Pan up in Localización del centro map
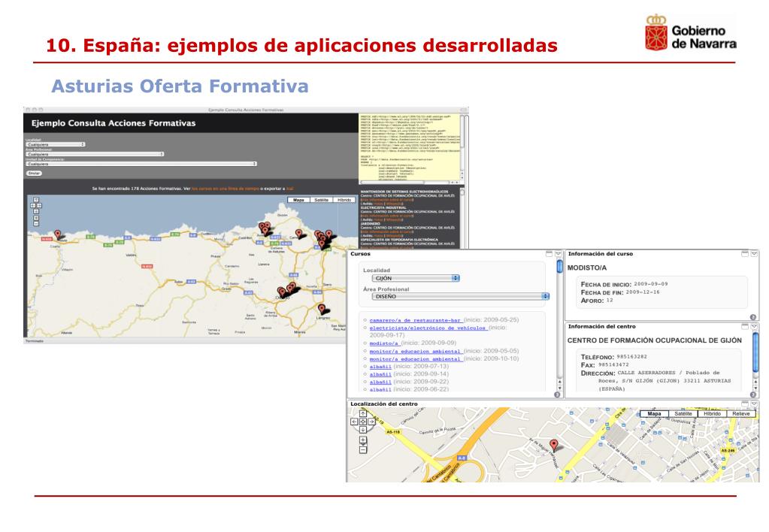 pos(363,414)
